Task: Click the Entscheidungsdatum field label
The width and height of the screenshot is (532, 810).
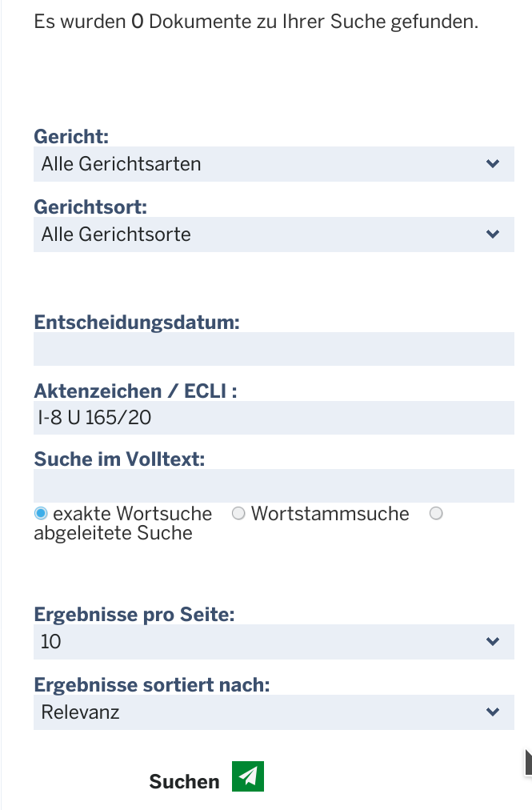Action: 137,323
